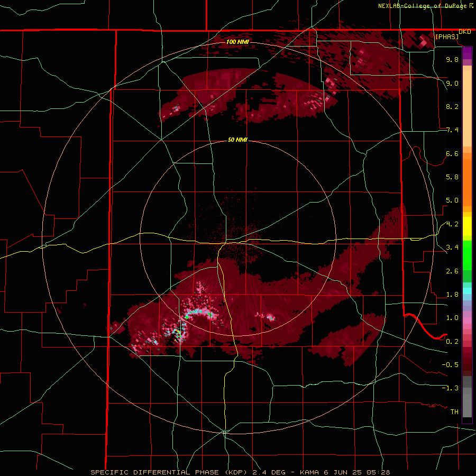Click the 3.4 value on the color scale
The width and height of the screenshot is (476, 476).
click(x=452, y=248)
